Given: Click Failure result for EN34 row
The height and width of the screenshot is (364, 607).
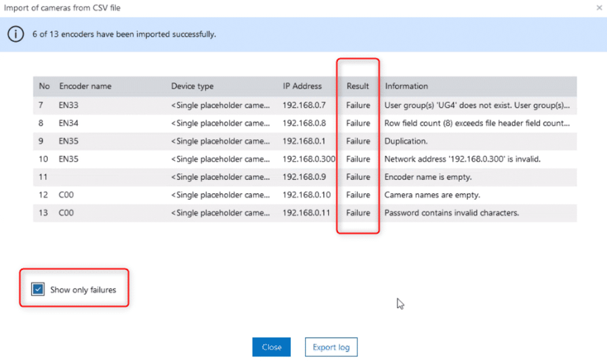Looking at the screenshot, I should (x=358, y=123).
